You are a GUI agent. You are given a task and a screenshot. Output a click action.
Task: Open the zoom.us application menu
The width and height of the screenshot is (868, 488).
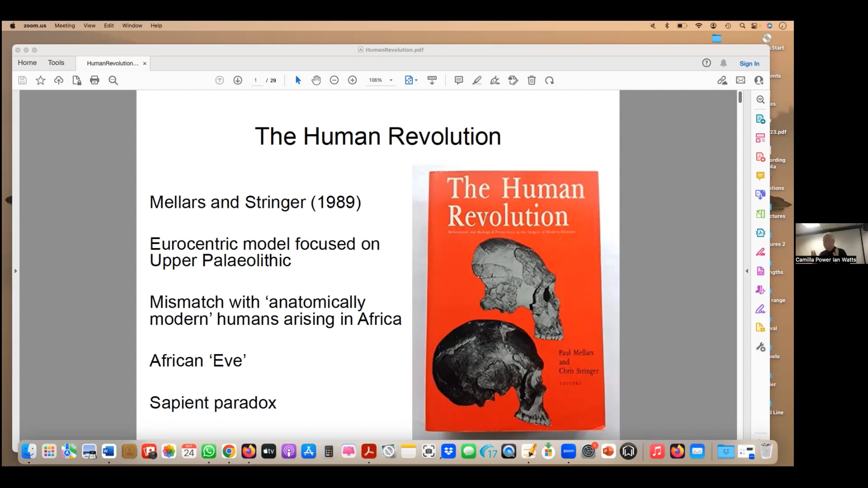pyautogui.click(x=35, y=26)
